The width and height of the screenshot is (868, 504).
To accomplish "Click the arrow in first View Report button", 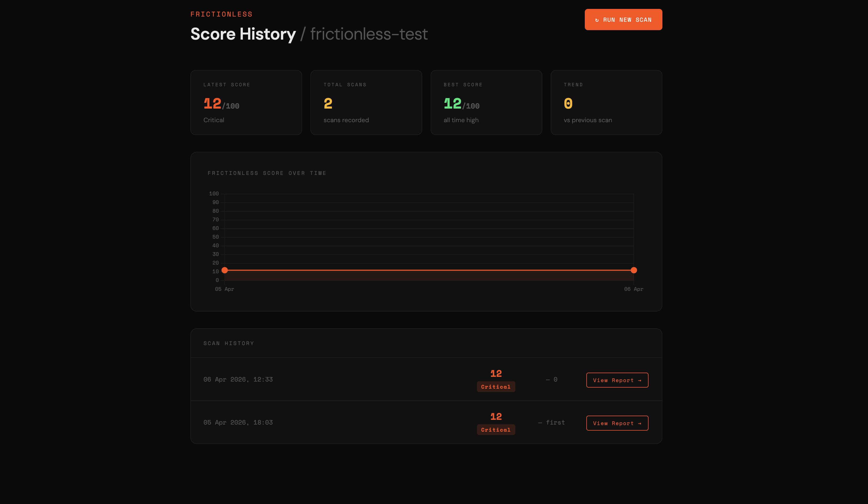I will click(x=640, y=380).
